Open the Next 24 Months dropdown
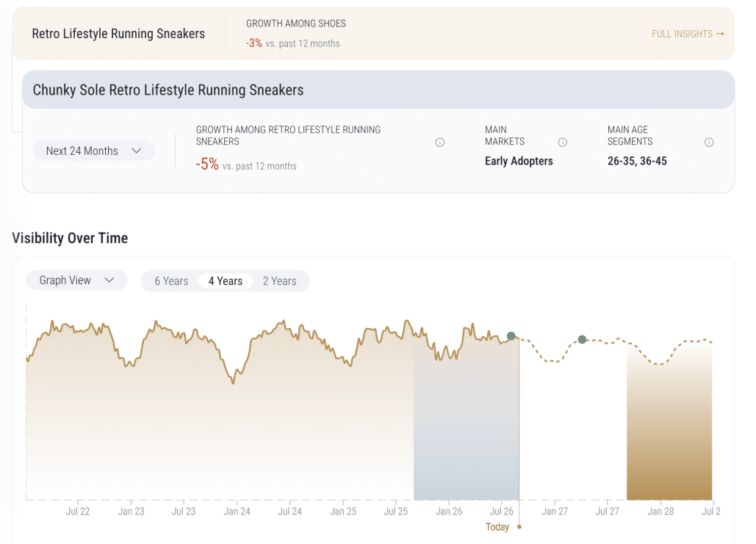Screen dimensions: 756x544 click(x=93, y=150)
